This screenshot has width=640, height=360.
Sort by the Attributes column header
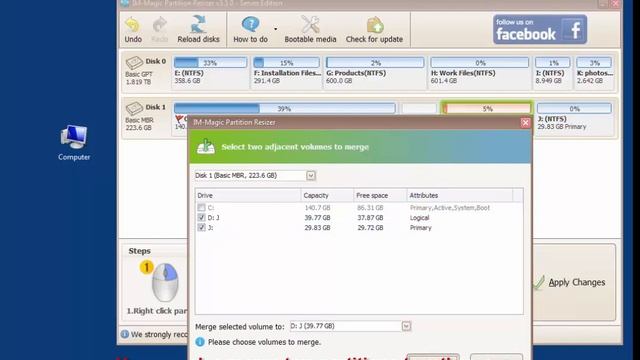[460, 196]
